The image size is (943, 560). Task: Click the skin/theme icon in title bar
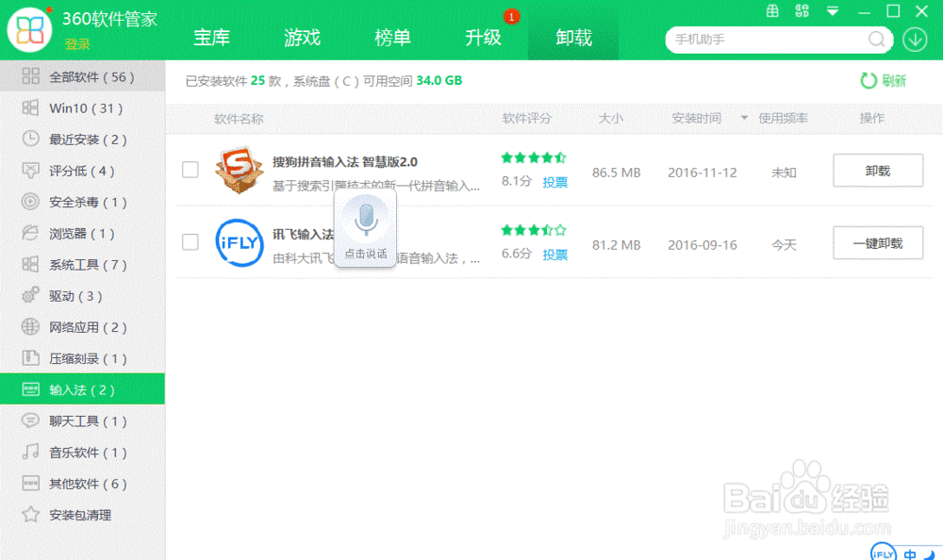(802, 10)
